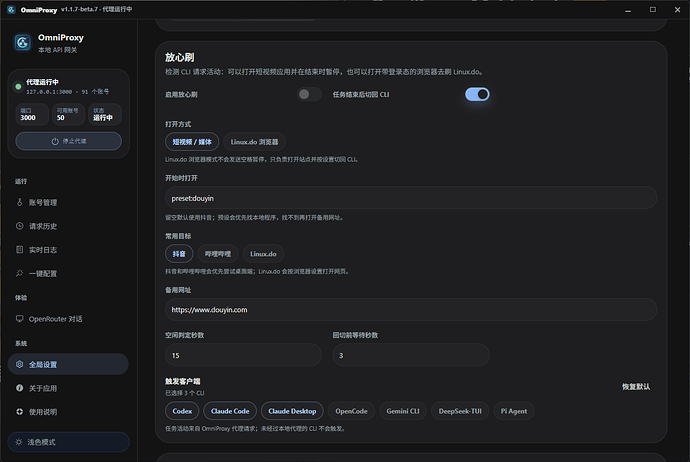The height and width of the screenshot is (462, 690).
Task: Click the about app info icon
Action: (x=19, y=388)
